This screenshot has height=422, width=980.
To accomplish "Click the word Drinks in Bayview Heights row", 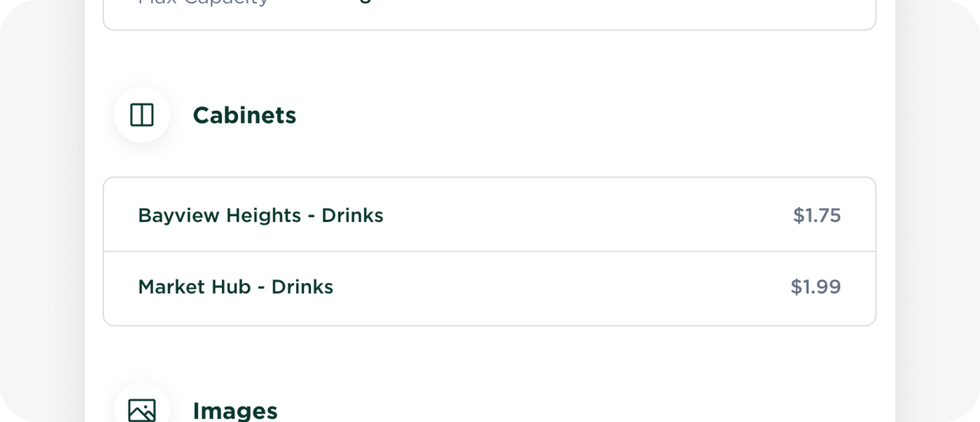I will (352, 215).
